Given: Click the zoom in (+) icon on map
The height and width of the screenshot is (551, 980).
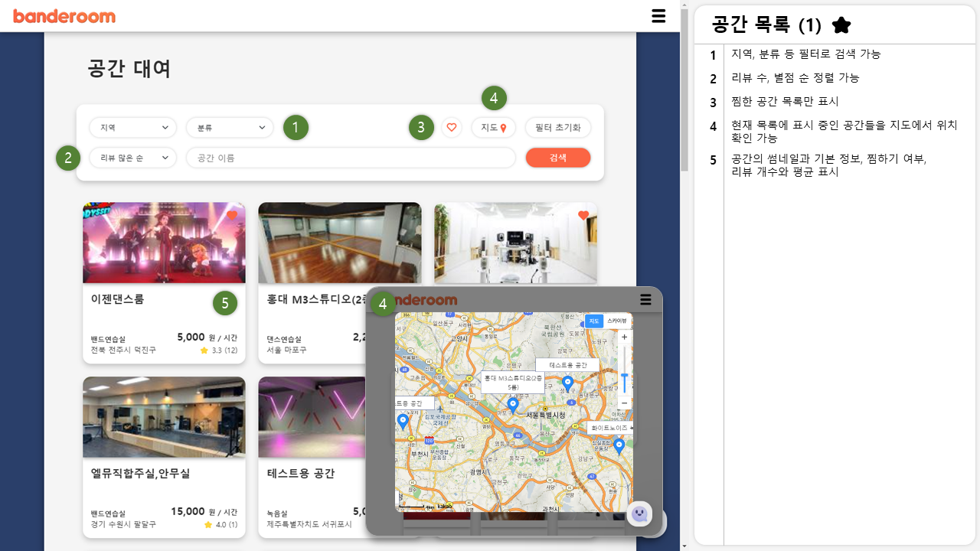Looking at the screenshot, I should click(623, 337).
